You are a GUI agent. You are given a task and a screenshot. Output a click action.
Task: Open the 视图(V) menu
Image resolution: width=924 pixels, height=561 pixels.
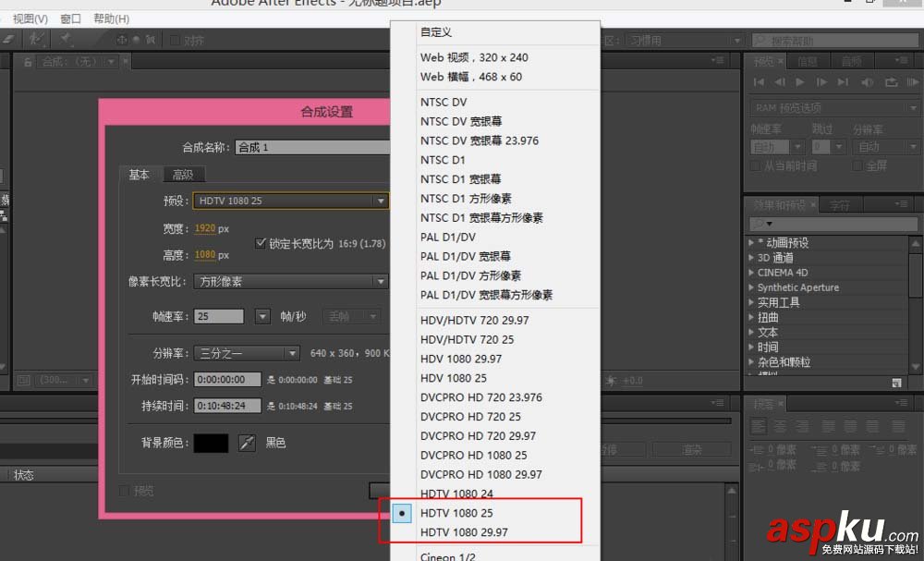[30, 18]
